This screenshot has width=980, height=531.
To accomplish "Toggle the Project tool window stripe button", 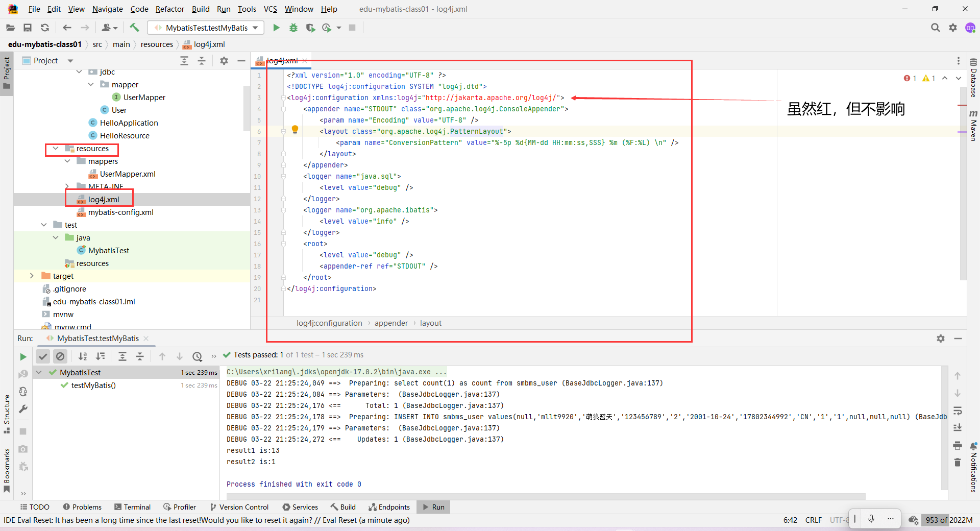I will 7,73.
